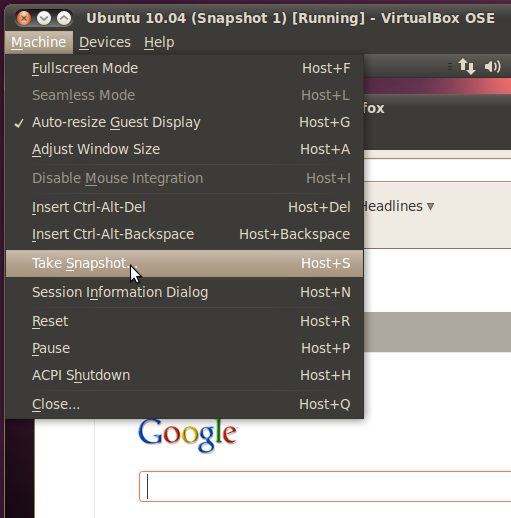Click the Google logo

coord(188,434)
